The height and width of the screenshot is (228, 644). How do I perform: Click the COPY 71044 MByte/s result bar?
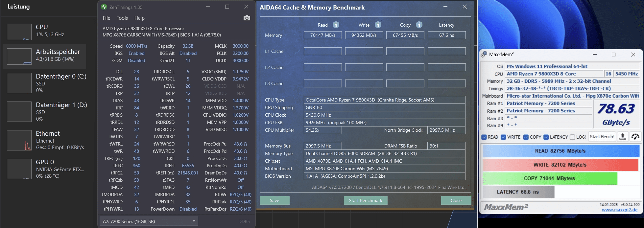tap(550, 178)
